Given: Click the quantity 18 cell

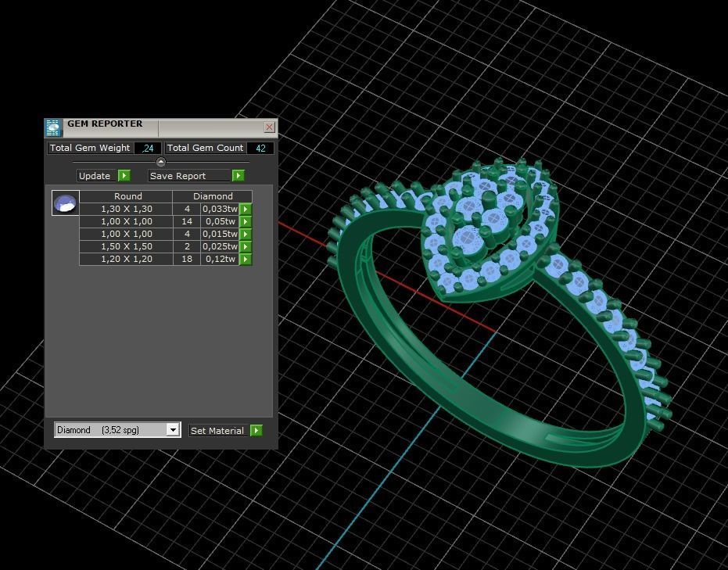Looking at the screenshot, I should (187, 259).
